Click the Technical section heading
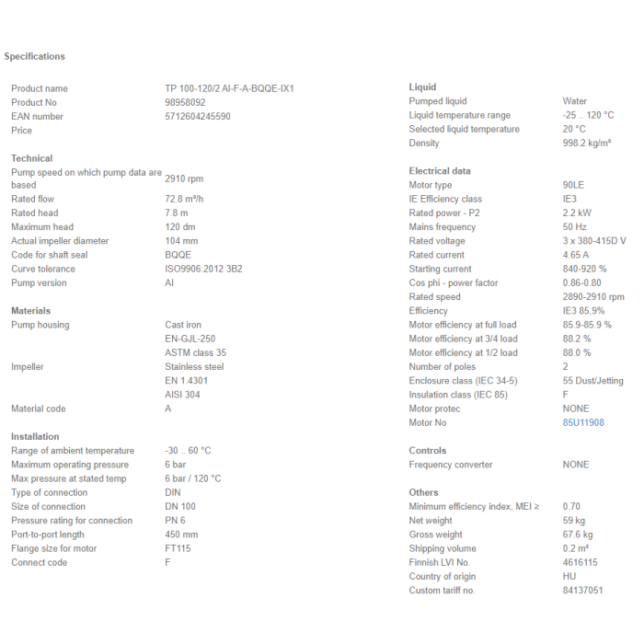644x644 pixels. 31,158
